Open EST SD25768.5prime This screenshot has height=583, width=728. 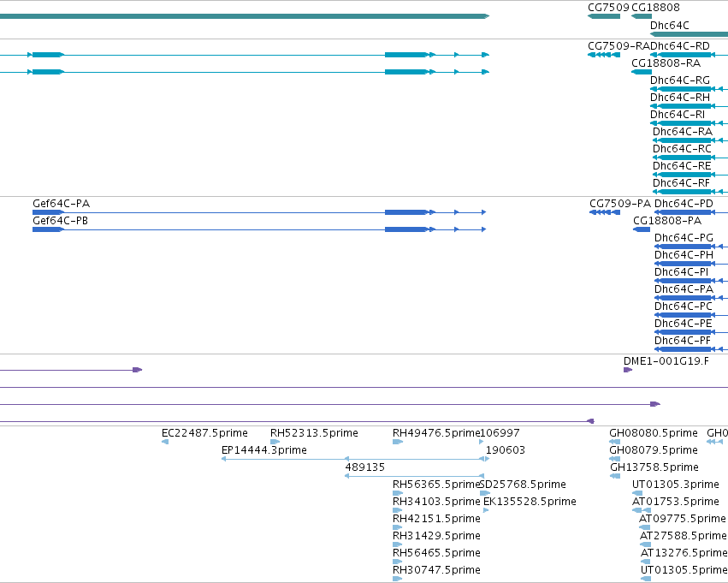pyautogui.click(x=523, y=485)
